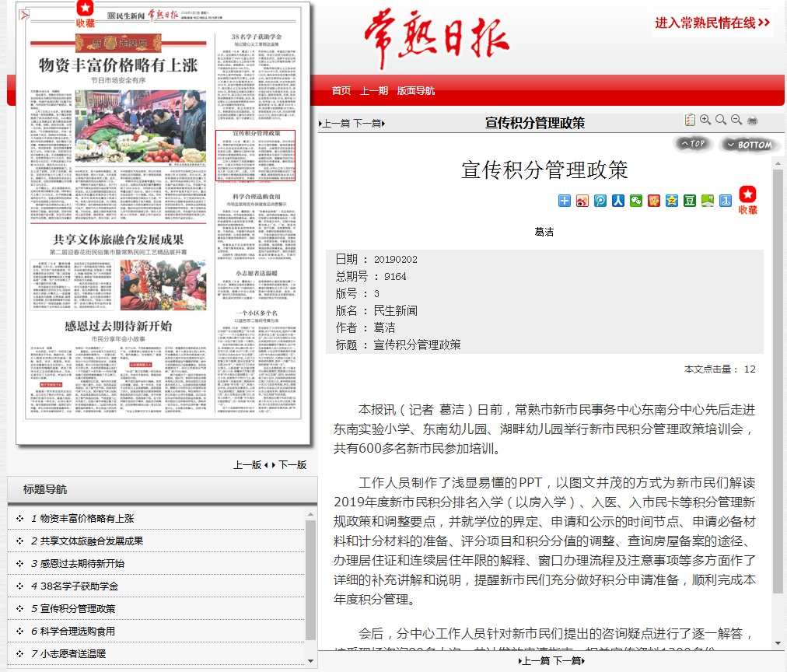Reset text size with the plain magnifier icon
This screenshot has width=787, height=672.
[721, 120]
